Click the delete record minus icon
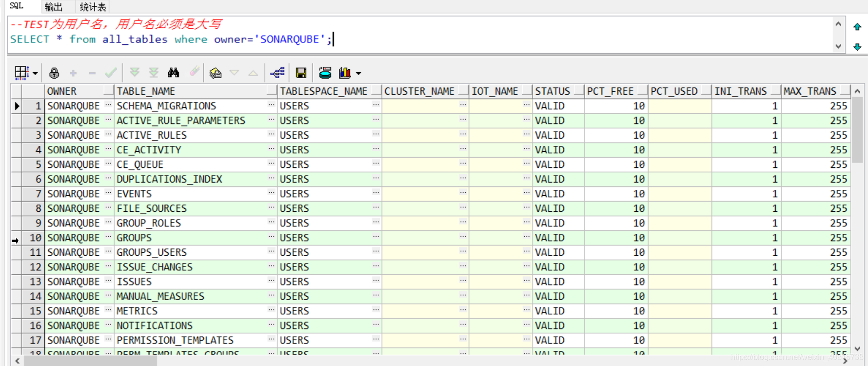 (x=92, y=73)
